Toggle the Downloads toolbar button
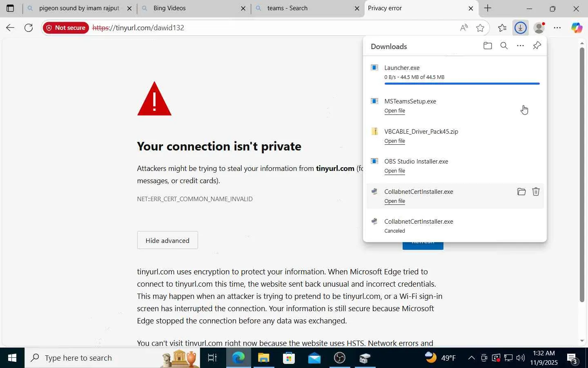The height and width of the screenshot is (368, 588). 520,28
